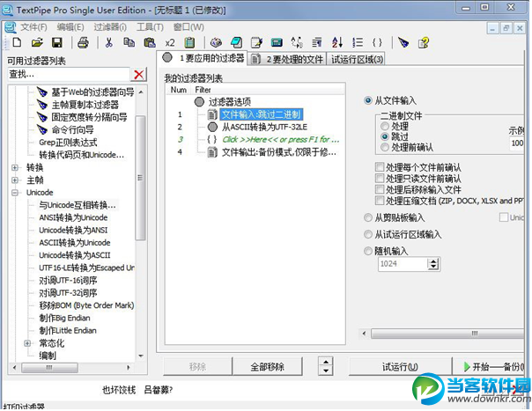Select filter 从ASCII转换为UTF-32LE row
The height and width of the screenshot is (411, 532).
264,127
